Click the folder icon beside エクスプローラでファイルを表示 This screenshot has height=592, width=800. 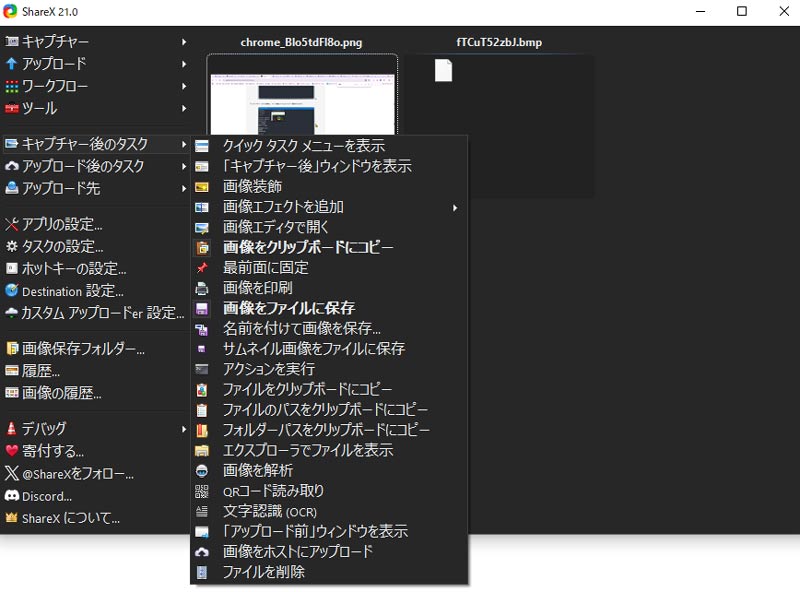(x=202, y=451)
